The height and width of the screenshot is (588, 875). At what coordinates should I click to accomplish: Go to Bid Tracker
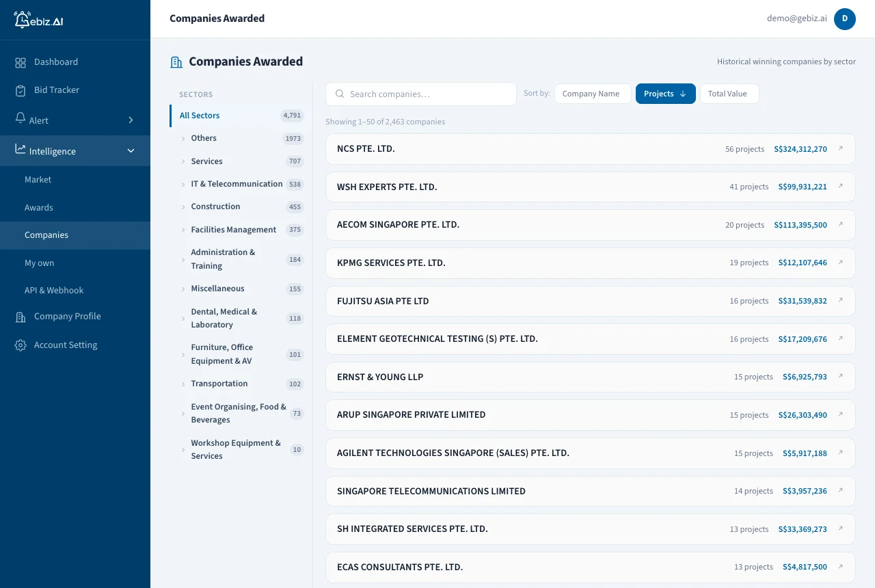(x=75, y=90)
